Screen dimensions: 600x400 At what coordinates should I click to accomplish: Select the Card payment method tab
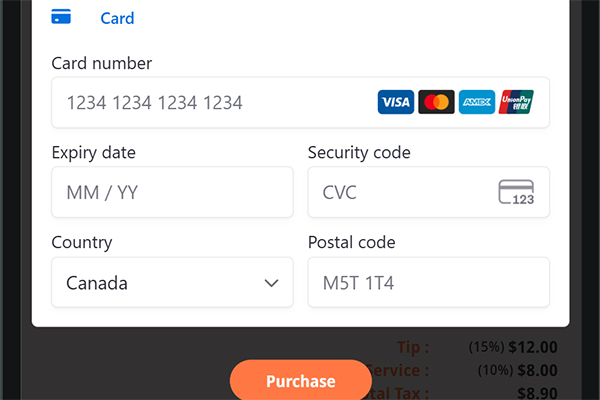[x=117, y=18]
